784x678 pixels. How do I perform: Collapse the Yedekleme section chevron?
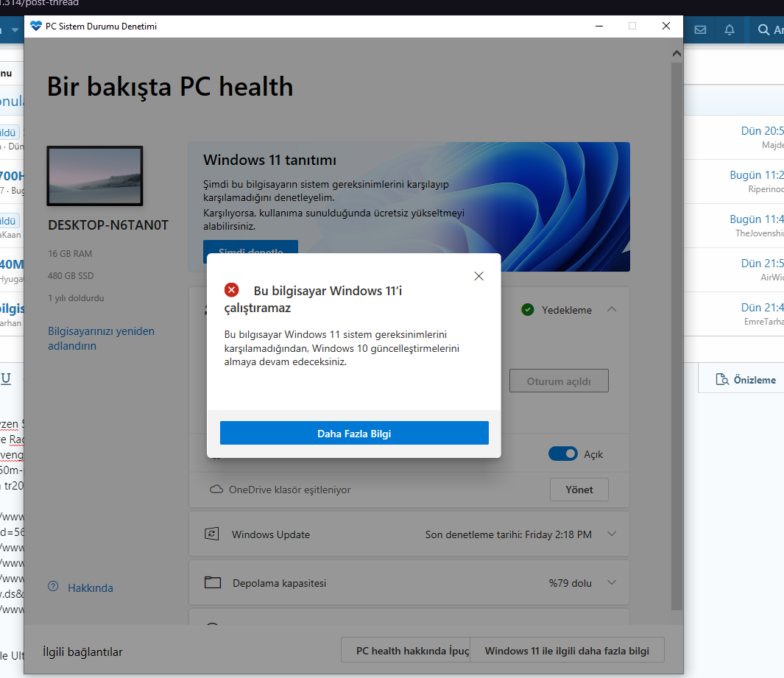(x=612, y=309)
